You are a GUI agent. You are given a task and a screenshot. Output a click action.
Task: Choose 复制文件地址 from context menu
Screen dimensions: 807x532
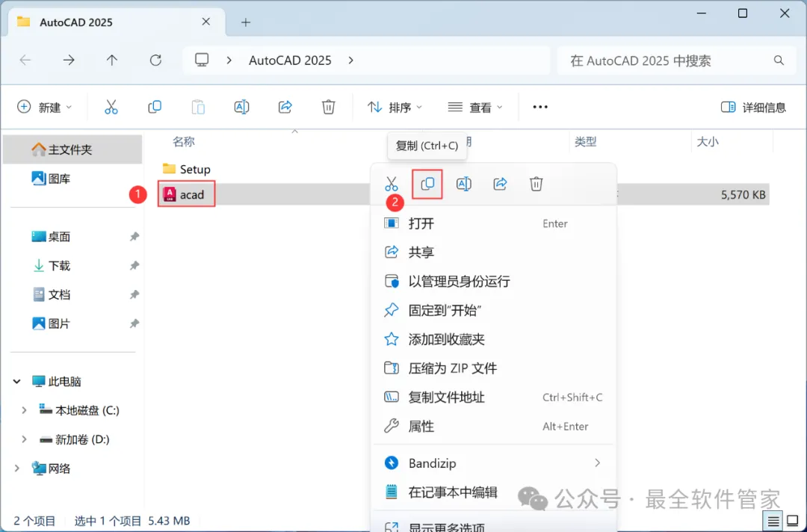[x=494, y=398]
